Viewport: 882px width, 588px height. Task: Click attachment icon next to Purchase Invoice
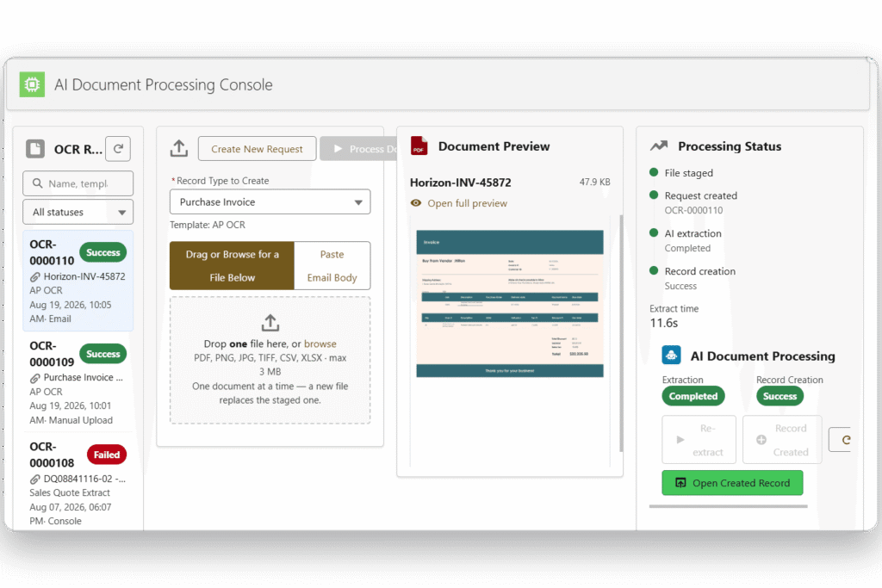(x=34, y=378)
